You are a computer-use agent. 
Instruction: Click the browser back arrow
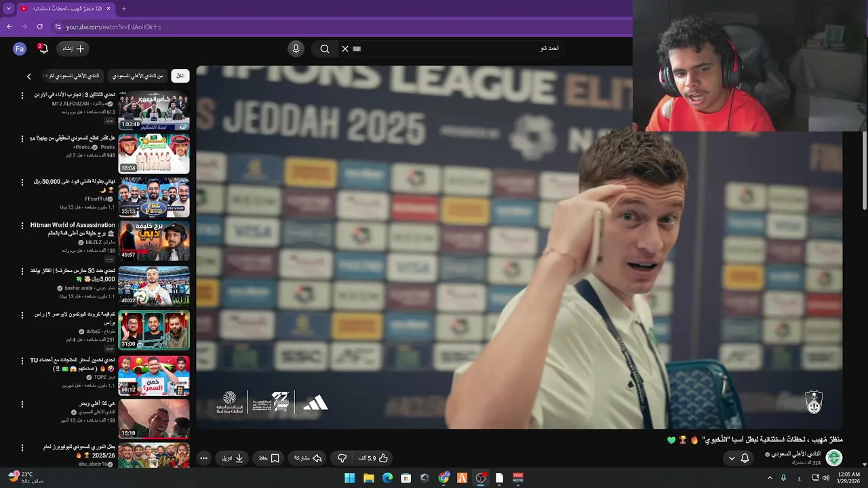(x=9, y=27)
